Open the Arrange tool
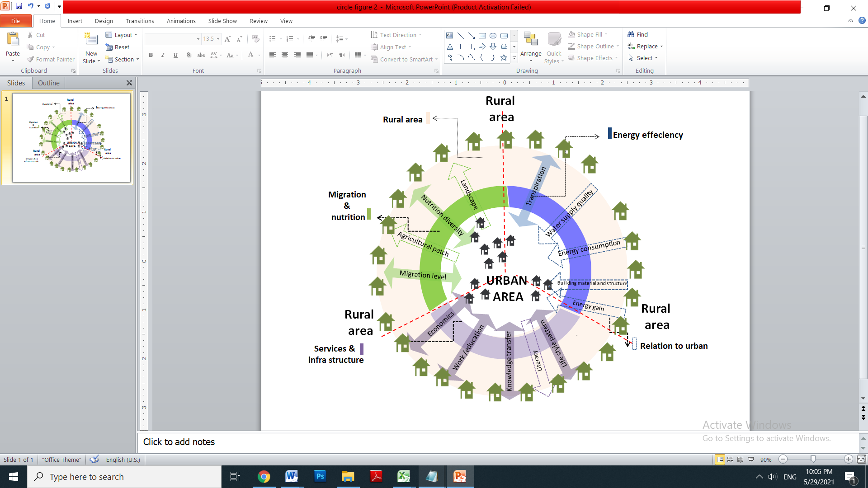Viewport: 868px width, 488px height. [x=531, y=45]
